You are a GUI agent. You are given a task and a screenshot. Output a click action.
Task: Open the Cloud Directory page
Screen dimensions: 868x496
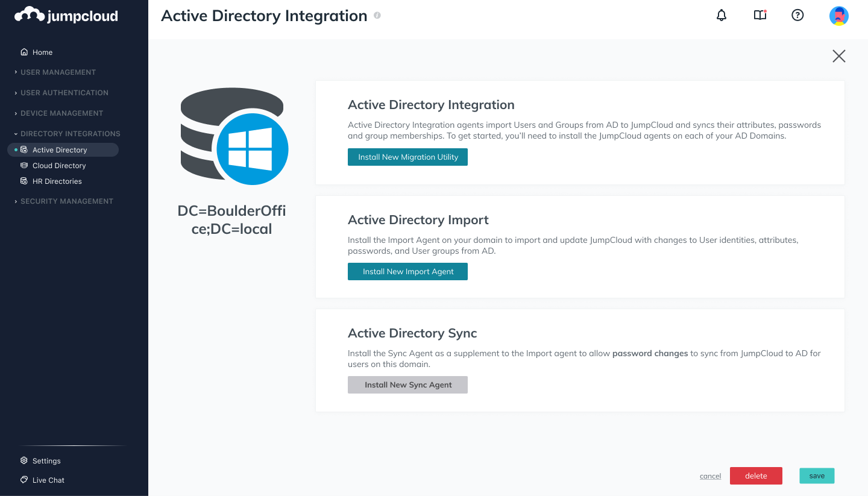pos(59,165)
